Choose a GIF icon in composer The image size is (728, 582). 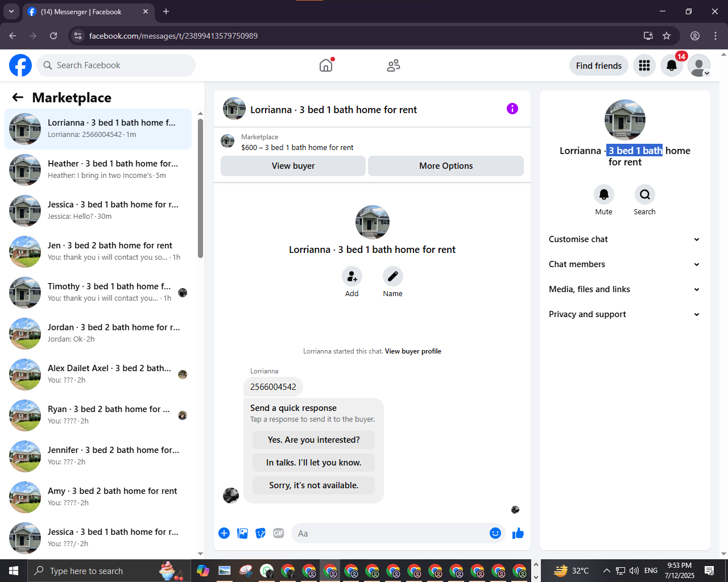tap(279, 533)
